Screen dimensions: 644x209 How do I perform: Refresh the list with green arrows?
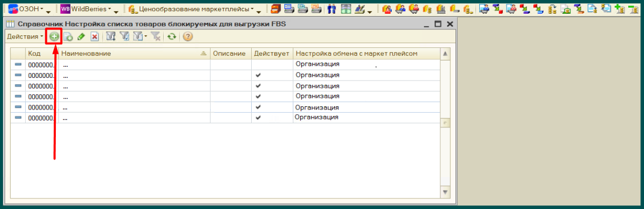coord(172,36)
